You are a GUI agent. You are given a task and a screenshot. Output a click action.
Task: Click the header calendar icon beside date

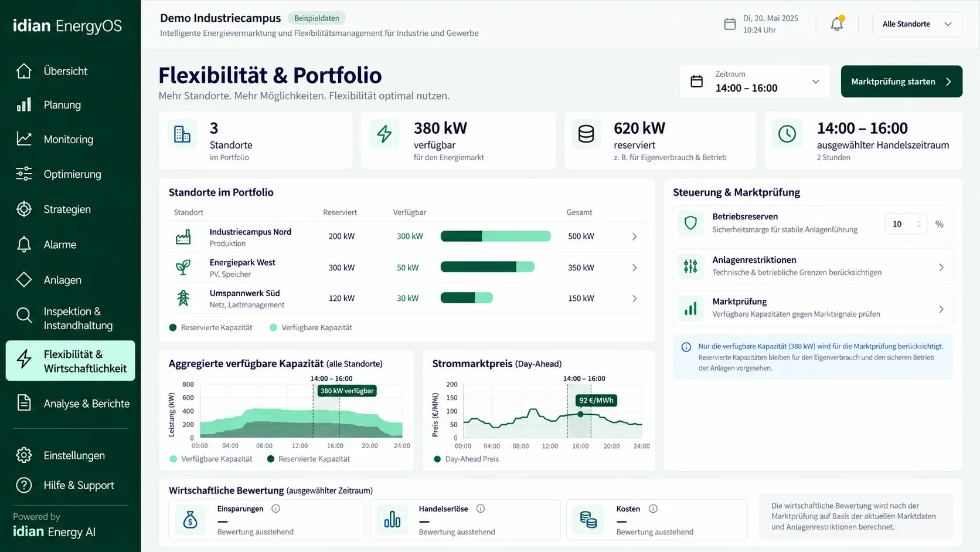tap(730, 24)
